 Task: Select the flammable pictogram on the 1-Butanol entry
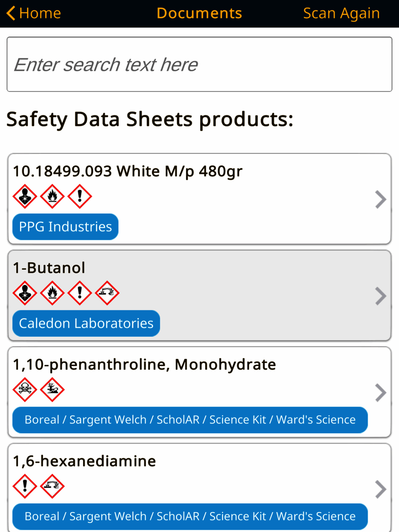(52, 293)
